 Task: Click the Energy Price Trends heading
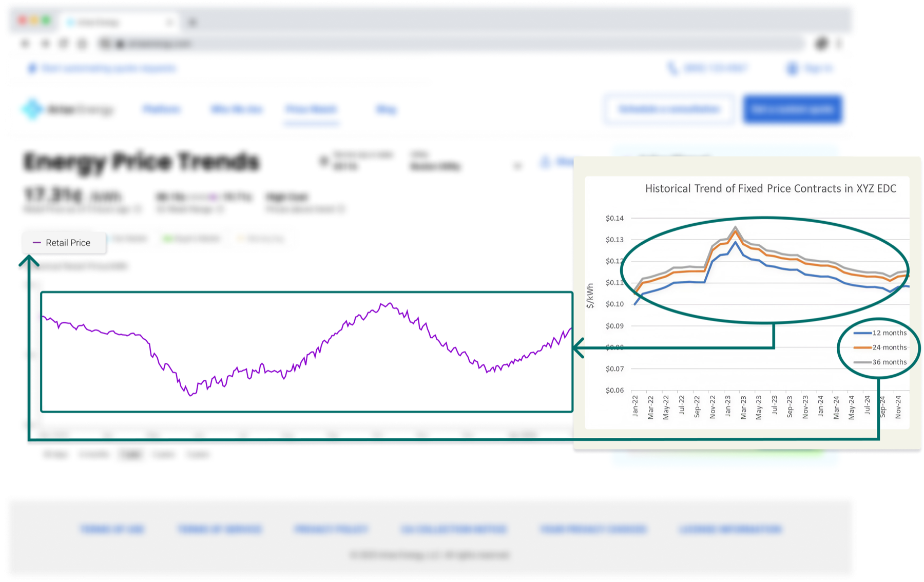coord(142,162)
